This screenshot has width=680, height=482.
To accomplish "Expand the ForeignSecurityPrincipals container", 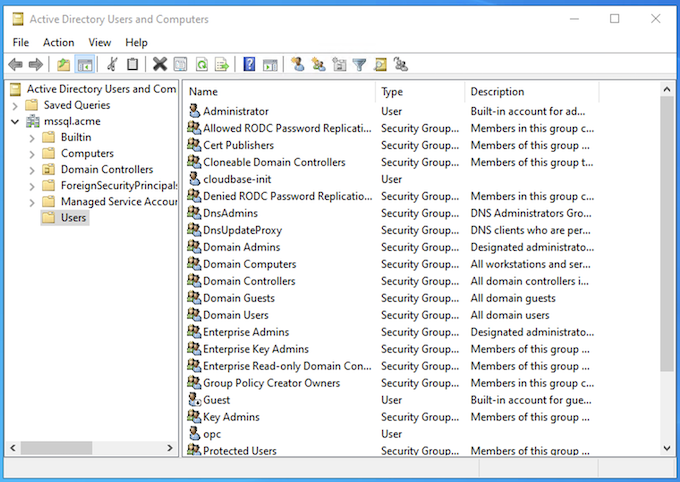I will 32,187.
